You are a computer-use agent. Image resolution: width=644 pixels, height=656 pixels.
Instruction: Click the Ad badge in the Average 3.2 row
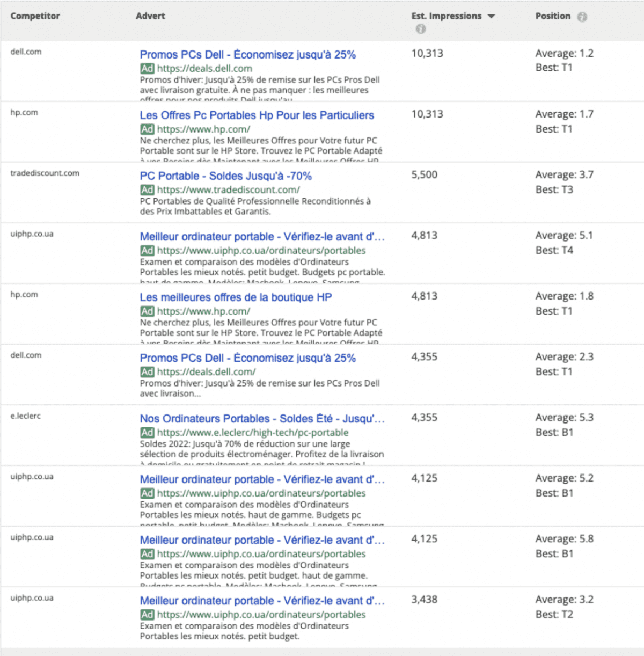pos(147,615)
